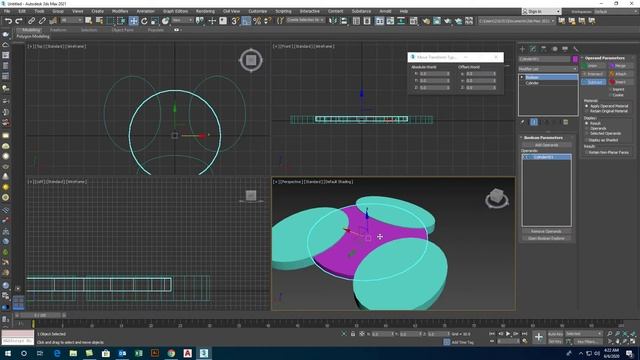640x360 pixels.
Task: Click the object name field
Action: coord(544,59)
